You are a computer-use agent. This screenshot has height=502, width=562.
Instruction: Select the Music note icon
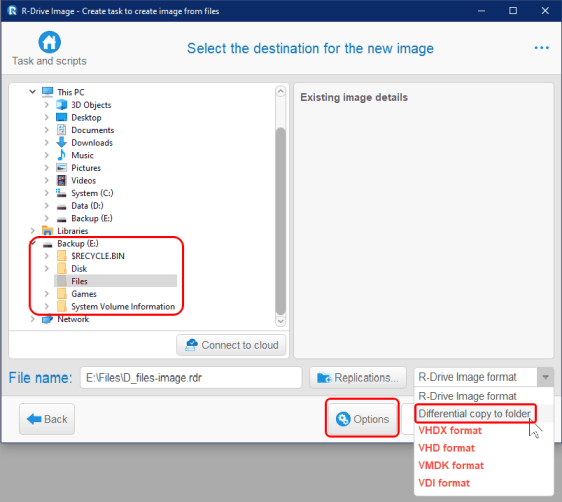(62, 155)
